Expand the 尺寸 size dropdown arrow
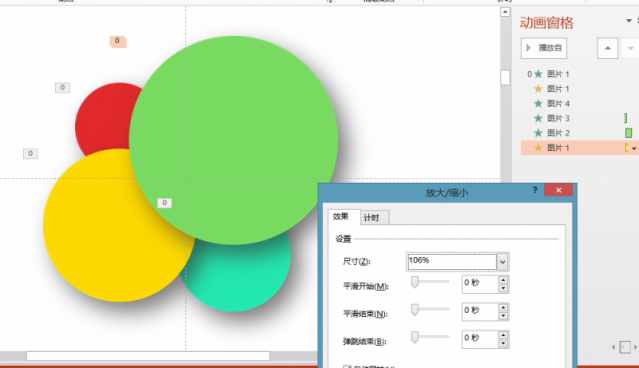Viewport: 639px width, 368px height. pyautogui.click(x=502, y=262)
